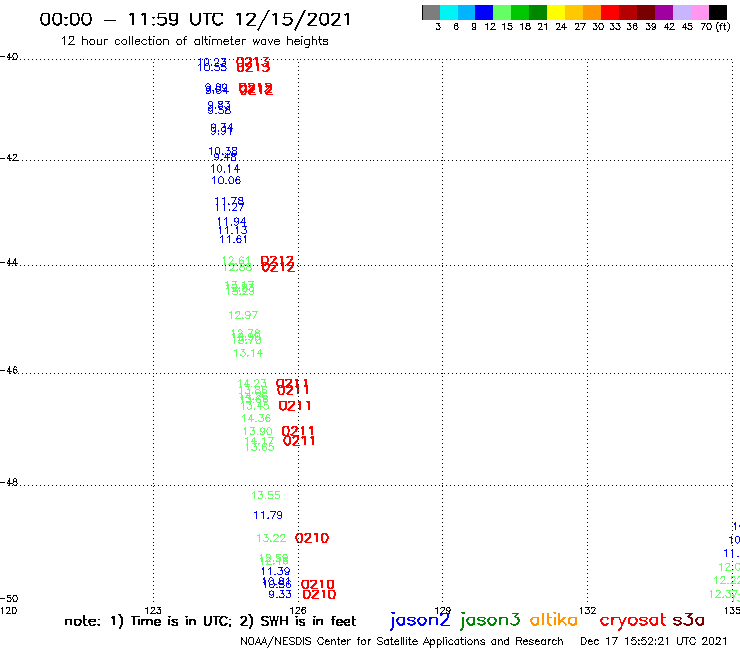Select the altika legend label

click(553, 619)
